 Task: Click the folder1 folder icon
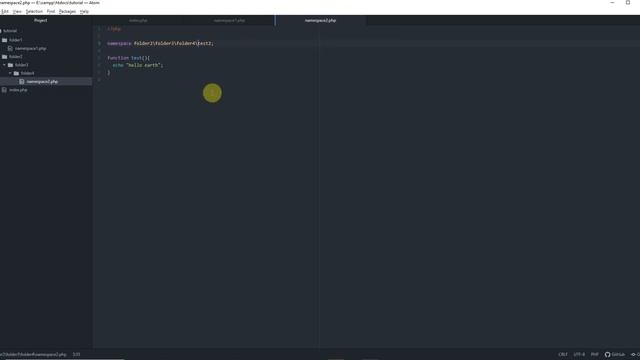point(4,40)
